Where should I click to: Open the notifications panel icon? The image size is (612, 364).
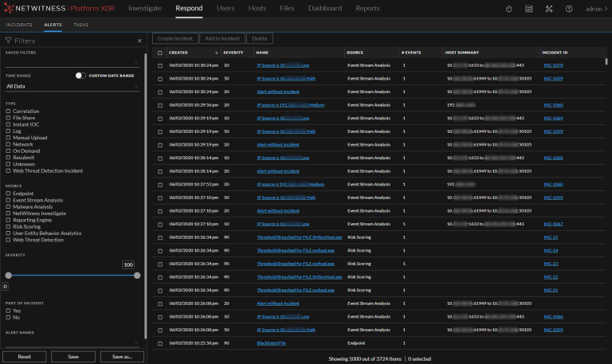pyautogui.click(x=529, y=9)
